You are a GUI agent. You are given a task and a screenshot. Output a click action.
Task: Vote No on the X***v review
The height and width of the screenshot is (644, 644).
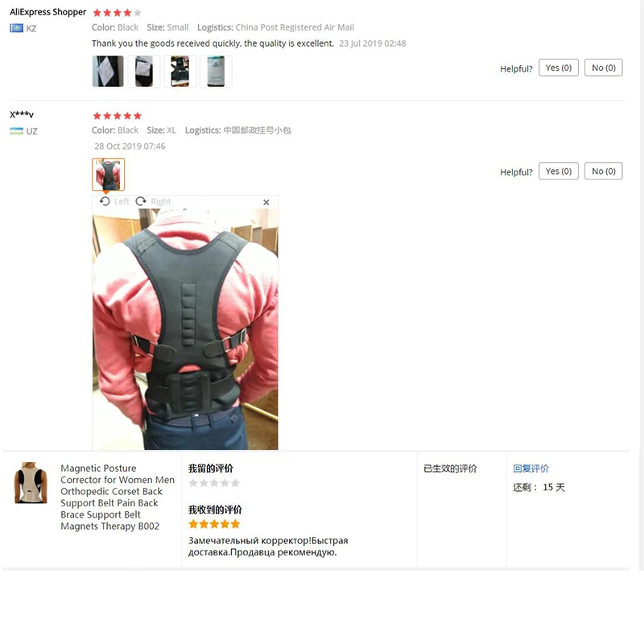click(603, 171)
